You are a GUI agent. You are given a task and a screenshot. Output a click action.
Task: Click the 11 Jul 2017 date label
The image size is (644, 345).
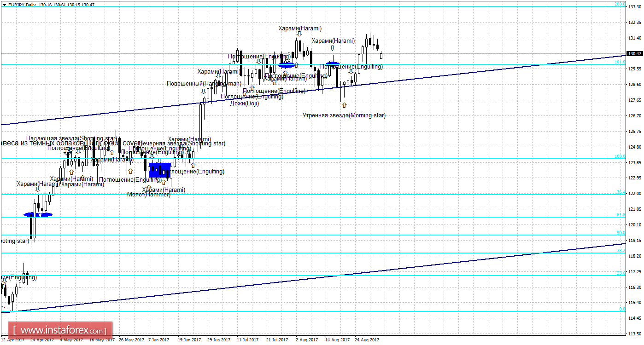(x=248, y=340)
